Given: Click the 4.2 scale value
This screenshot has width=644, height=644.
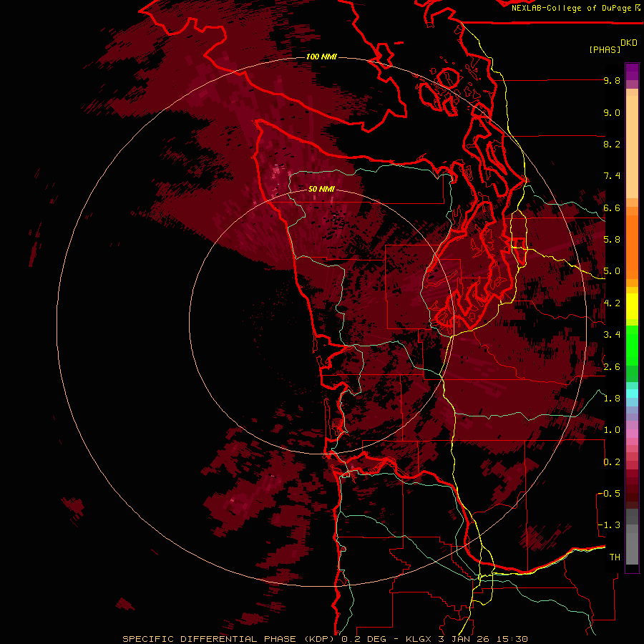Looking at the screenshot, I should [612, 303].
